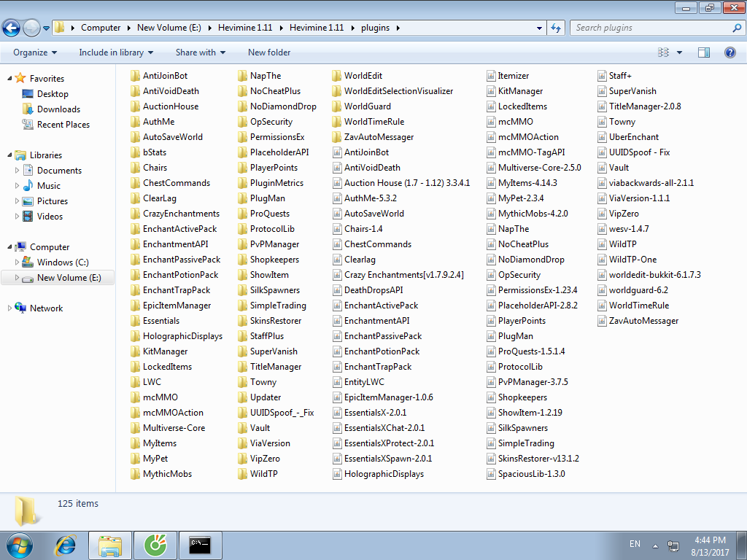Select the HolographicDisplays folder icon
Image resolution: width=747 pixels, height=560 pixels.
135,336
